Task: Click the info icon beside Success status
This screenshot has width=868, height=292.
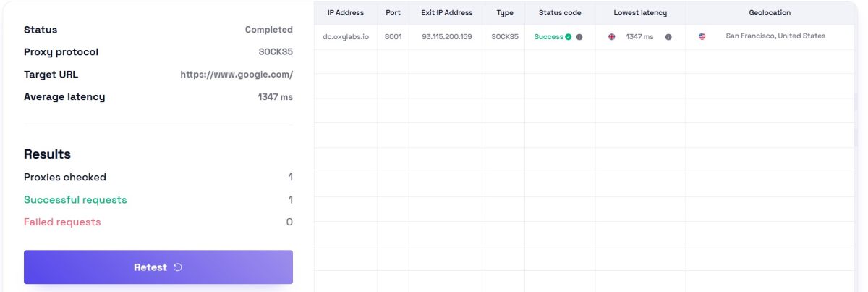Action: 579,37
